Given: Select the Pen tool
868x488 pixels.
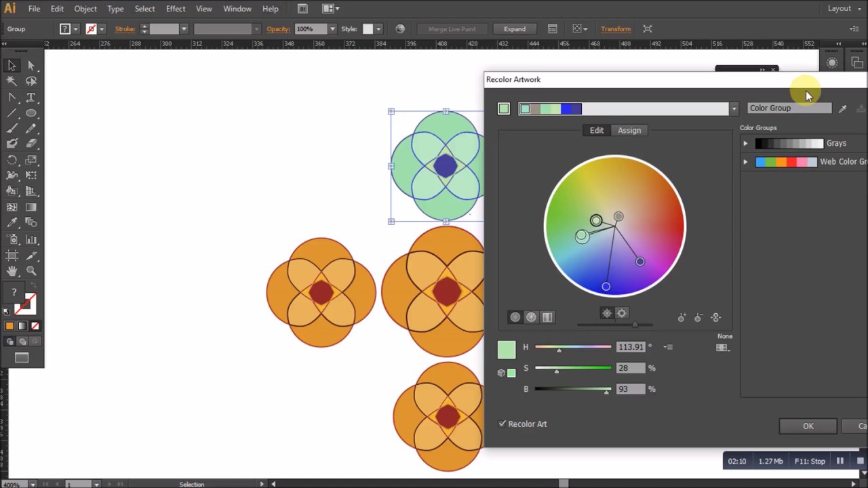Looking at the screenshot, I should (x=12, y=98).
